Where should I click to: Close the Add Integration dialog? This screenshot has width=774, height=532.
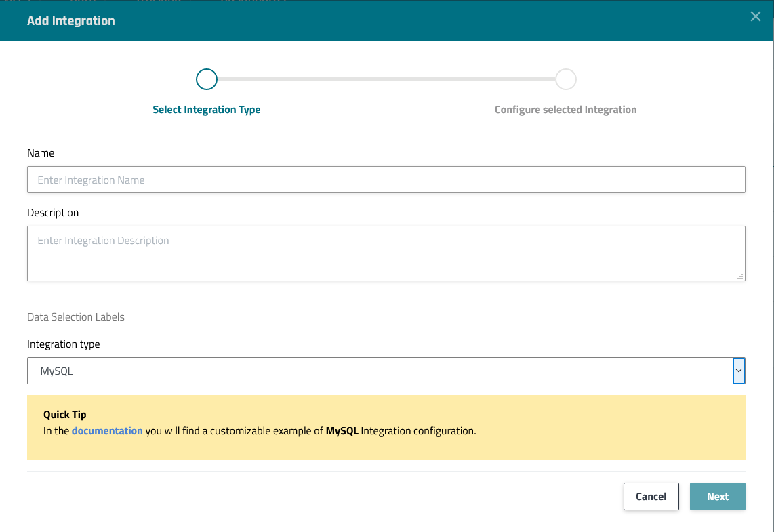coord(755,17)
